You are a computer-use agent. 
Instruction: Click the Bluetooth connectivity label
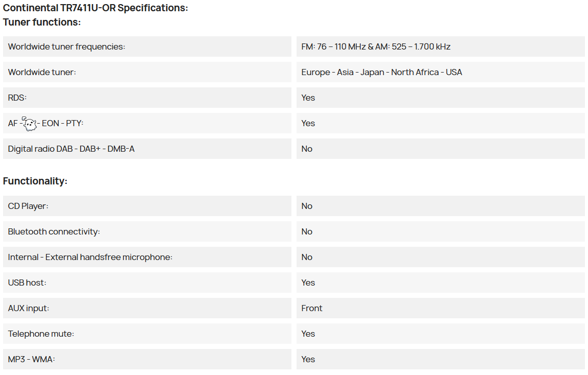click(54, 231)
